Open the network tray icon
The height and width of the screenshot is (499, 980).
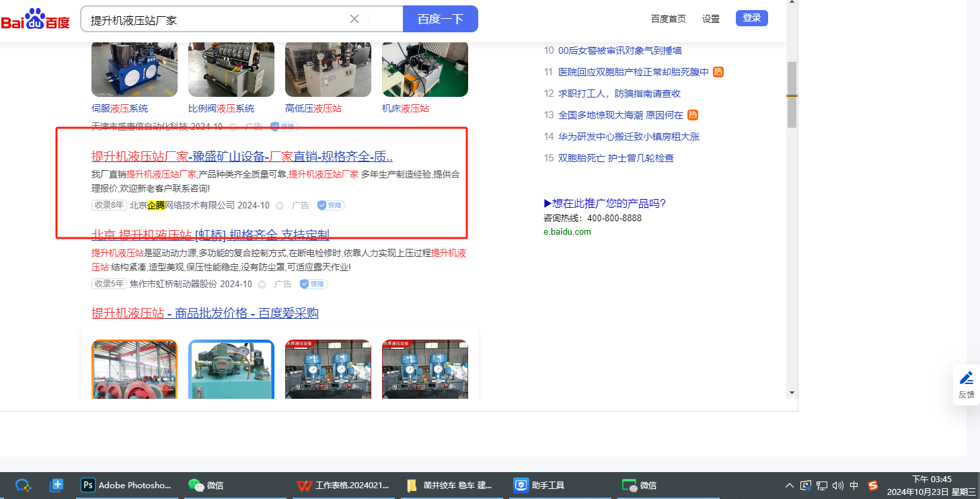point(822,486)
